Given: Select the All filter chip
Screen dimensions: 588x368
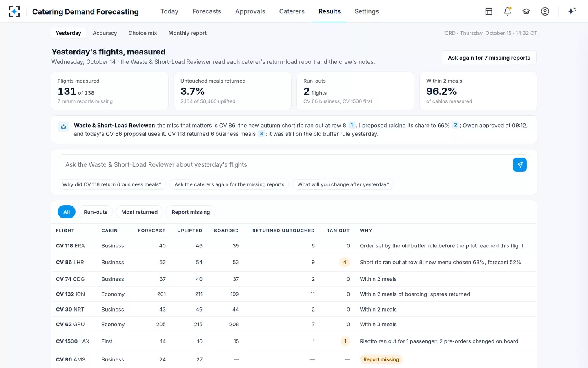Looking at the screenshot, I should [67, 212].
